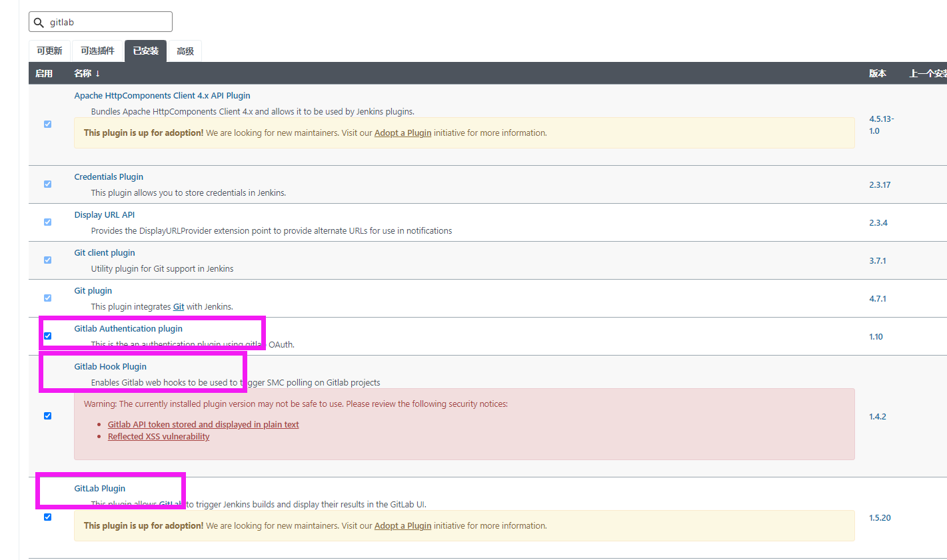Follow the Git link in the Git plugin description
Viewport: 947px width, 560px height.
point(179,307)
